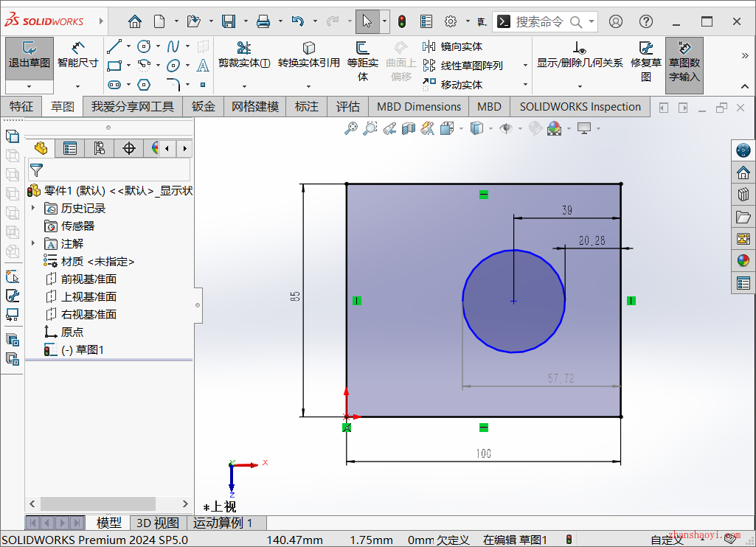Toggle the tree filter funnel icon
The image size is (756, 547).
coord(36,170)
